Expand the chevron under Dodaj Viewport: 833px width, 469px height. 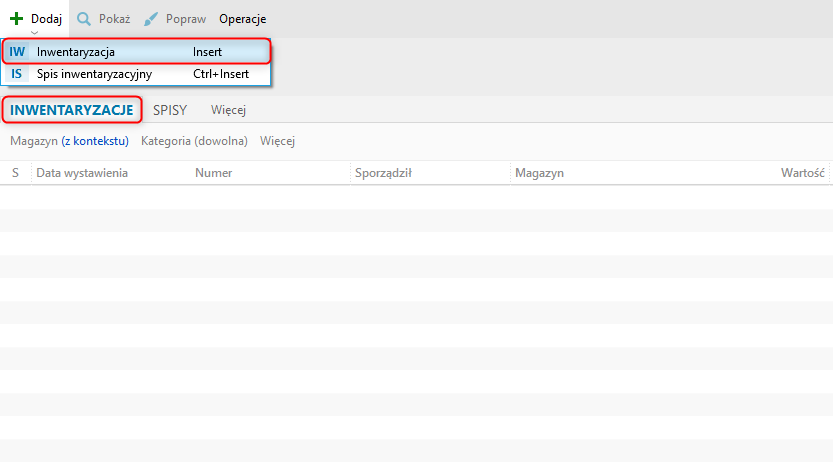point(35,32)
